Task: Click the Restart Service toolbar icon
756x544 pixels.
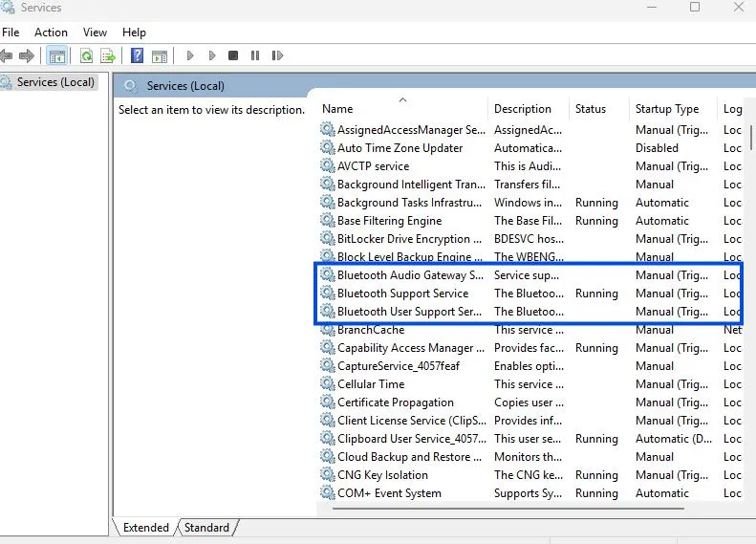Action: [x=278, y=56]
